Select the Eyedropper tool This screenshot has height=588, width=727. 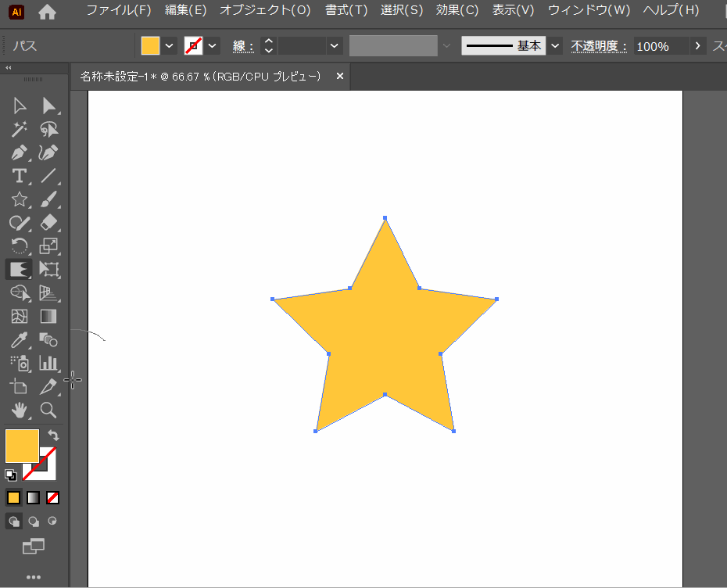coord(19,340)
